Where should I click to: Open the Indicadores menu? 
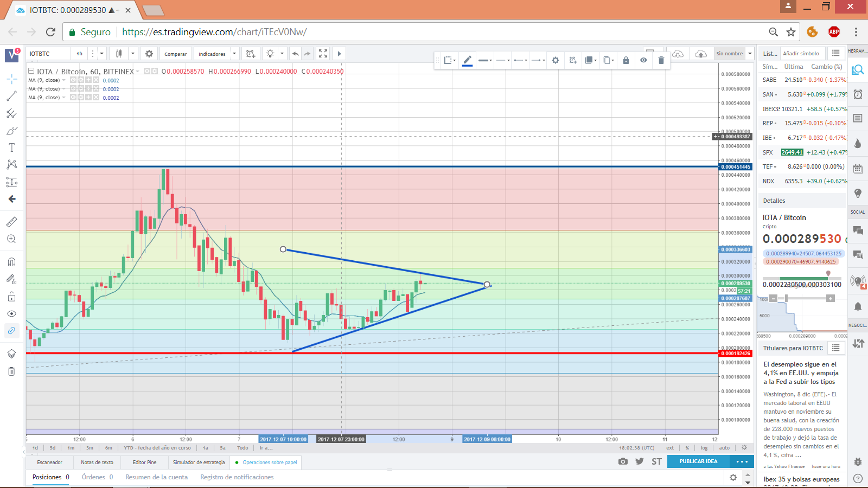[212, 54]
